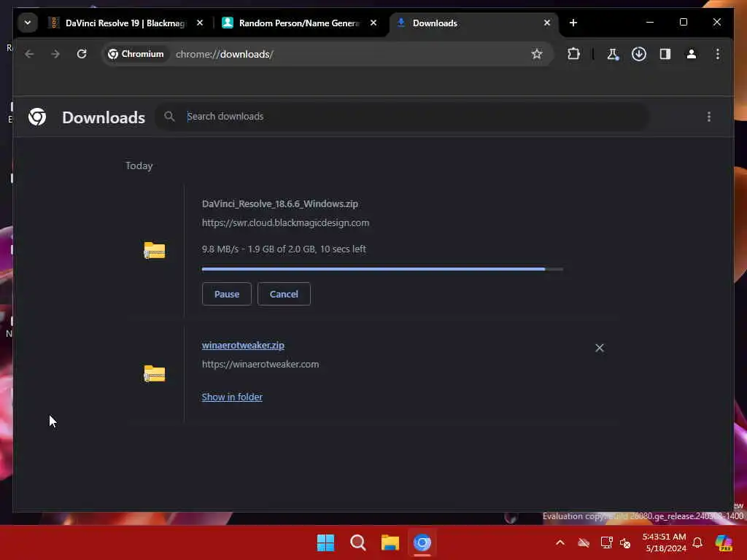Viewport: 747px width, 560px height.
Task: Remove winaerotweaker.zip from the list
Action: 600,348
